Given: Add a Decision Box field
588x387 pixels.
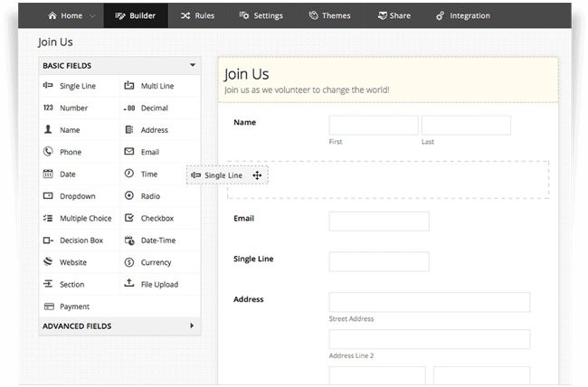Looking at the screenshot, I should (x=81, y=241).
